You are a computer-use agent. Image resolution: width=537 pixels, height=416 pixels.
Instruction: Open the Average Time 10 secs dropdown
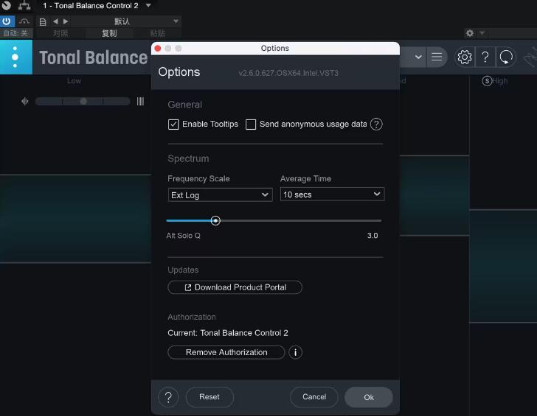pos(332,194)
